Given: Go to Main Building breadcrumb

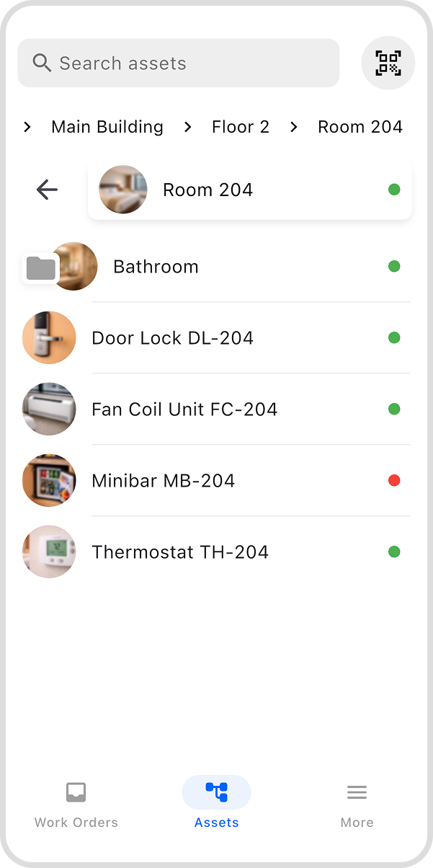Looking at the screenshot, I should coord(107,128).
